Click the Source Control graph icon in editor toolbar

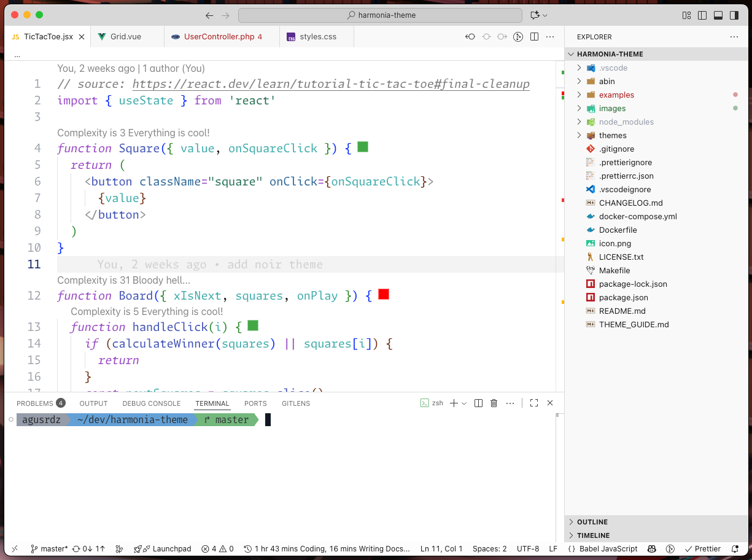pyautogui.click(x=517, y=37)
